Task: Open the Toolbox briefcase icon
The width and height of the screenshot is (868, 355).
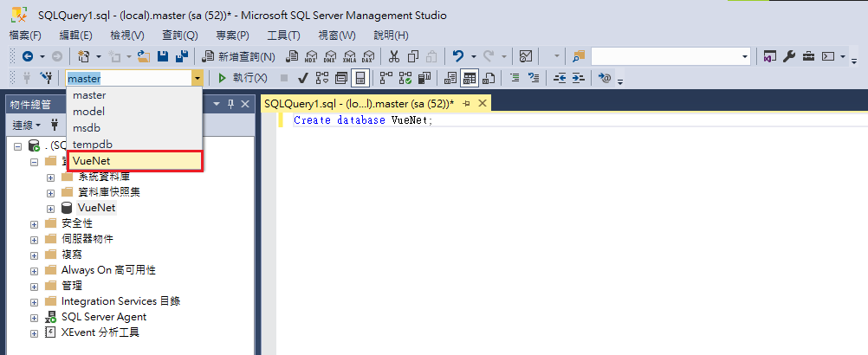Action: click(x=809, y=56)
